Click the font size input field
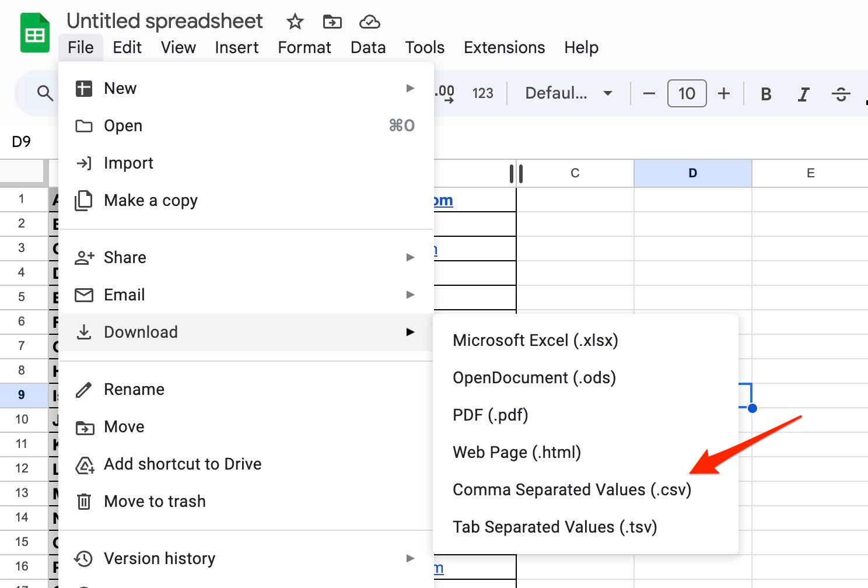 point(687,93)
